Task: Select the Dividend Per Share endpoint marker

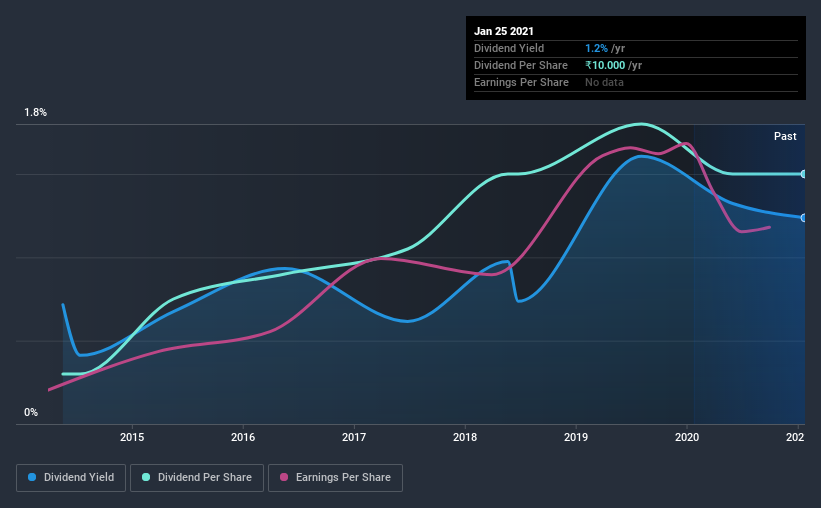Action: pos(804,174)
